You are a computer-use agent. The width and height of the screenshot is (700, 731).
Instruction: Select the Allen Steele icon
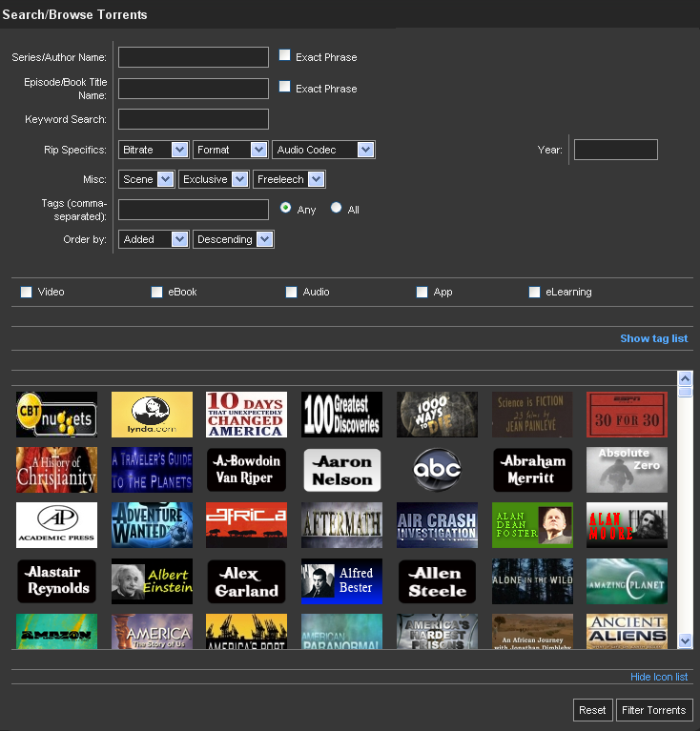coord(437,581)
